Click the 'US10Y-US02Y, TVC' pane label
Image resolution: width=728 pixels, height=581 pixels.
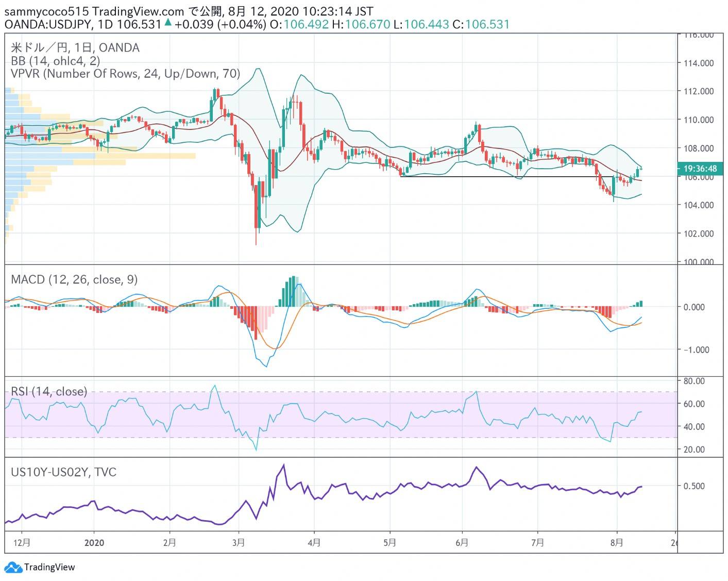pos(63,472)
